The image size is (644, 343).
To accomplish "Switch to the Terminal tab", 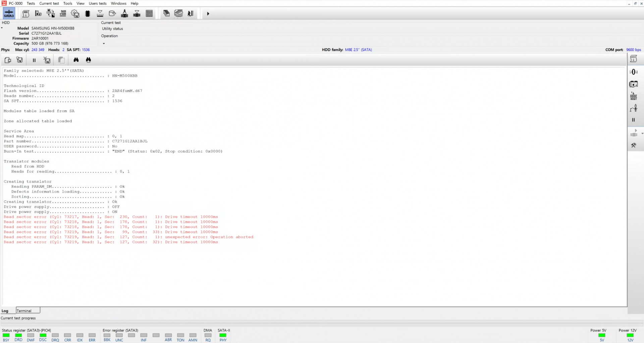I will [28, 310].
